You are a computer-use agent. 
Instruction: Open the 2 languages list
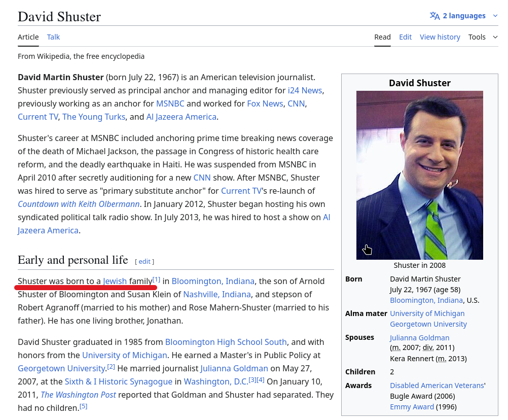(x=464, y=16)
